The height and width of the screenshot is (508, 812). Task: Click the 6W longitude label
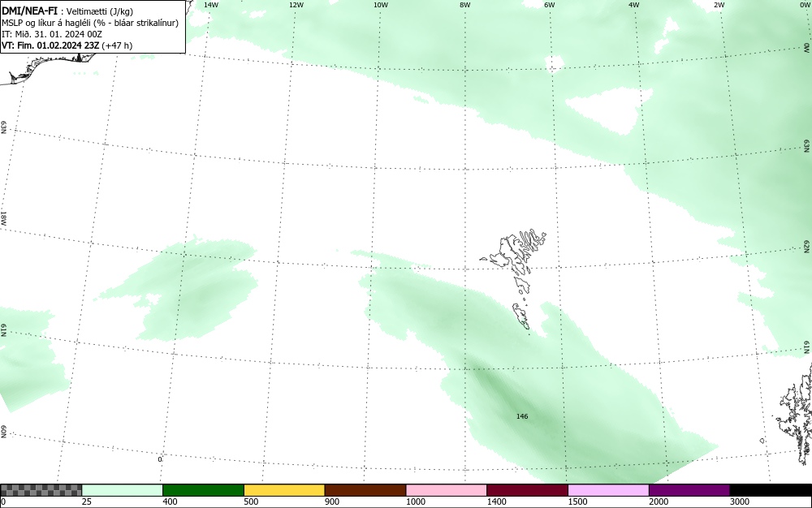click(550, 5)
